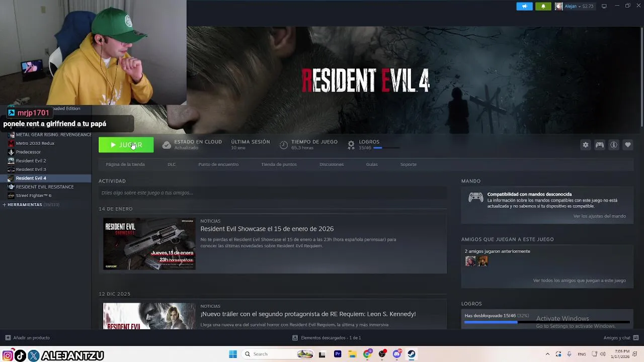Open the Steam announcements megaphone button
The width and height of the screenshot is (644, 362).
(524, 7)
